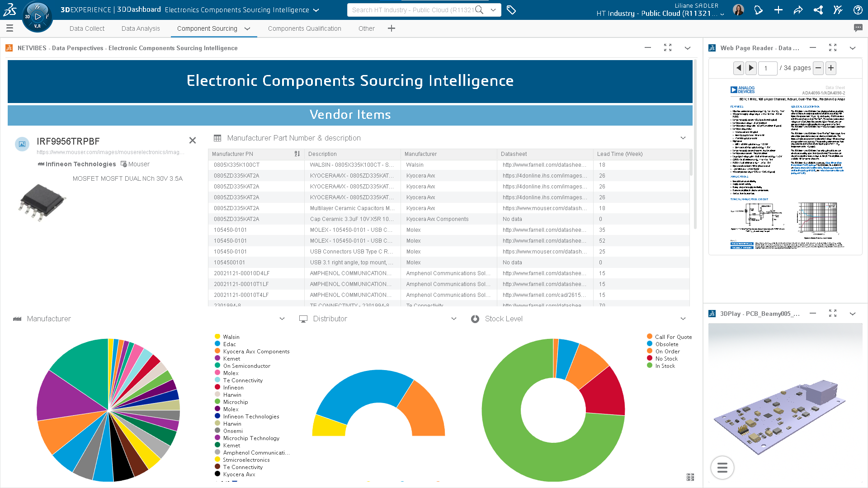Image resolution: width=868 pixels, height=488 pixels.
Task: Expand the Manufacturer chart dropdown
Action: [282, 319]
